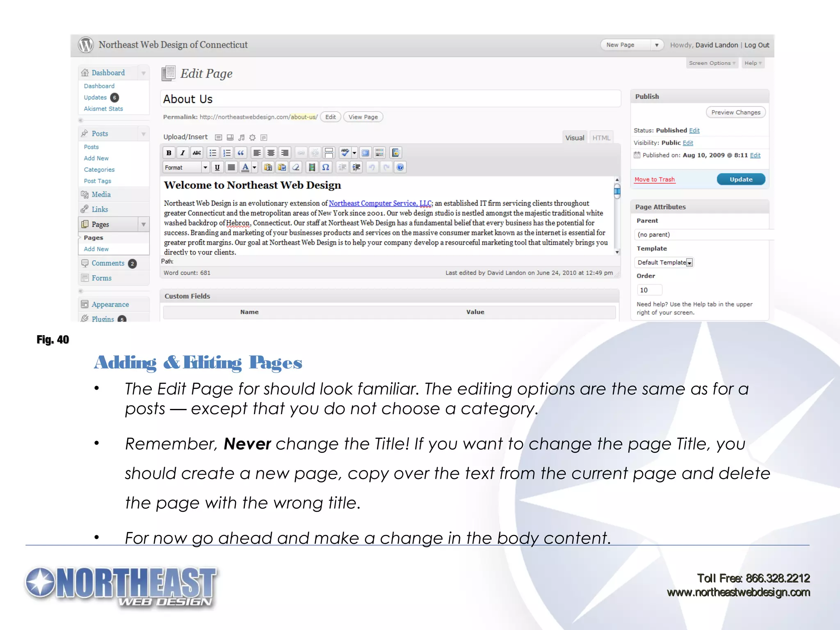This screenshot has height=630, width=840.
Task: Switch editor to the Visual tab
Action: (575, 138)
